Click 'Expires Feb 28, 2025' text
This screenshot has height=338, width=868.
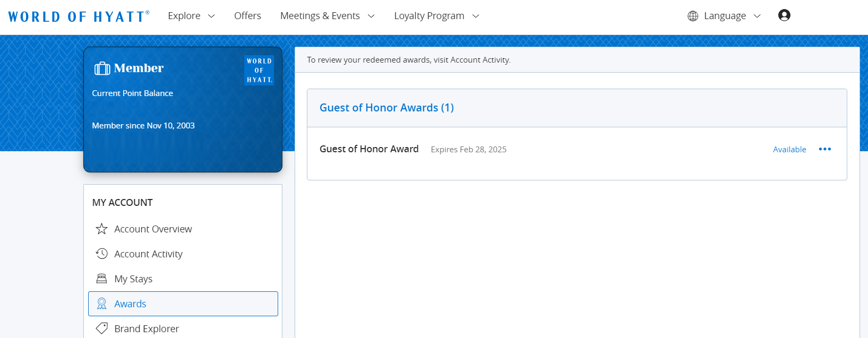[x=468, y=150]
